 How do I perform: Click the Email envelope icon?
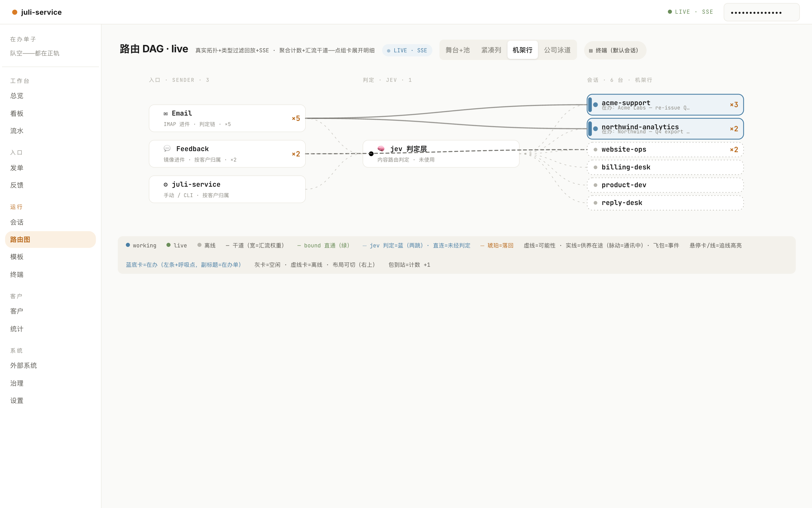click(x=165, y=114)
